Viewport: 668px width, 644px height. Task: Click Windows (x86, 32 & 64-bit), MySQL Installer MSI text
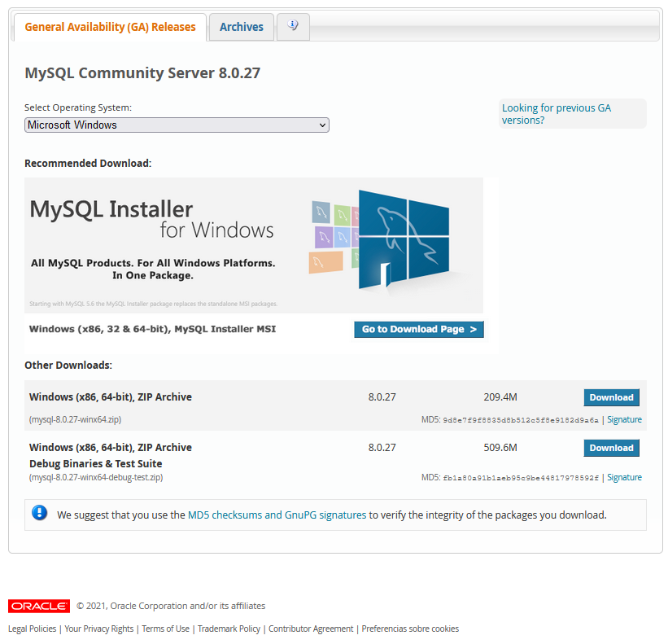152,329
